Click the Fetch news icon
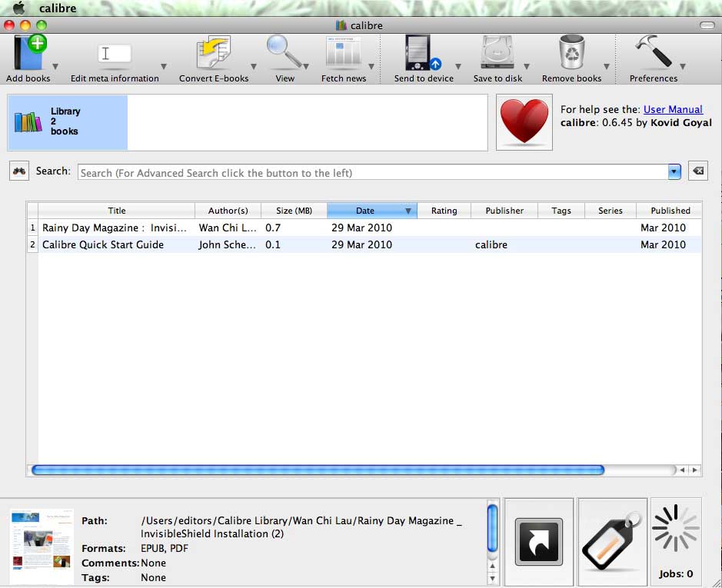Image resolution: width=722 pixels, height=588 pixels. pos(344,53)
